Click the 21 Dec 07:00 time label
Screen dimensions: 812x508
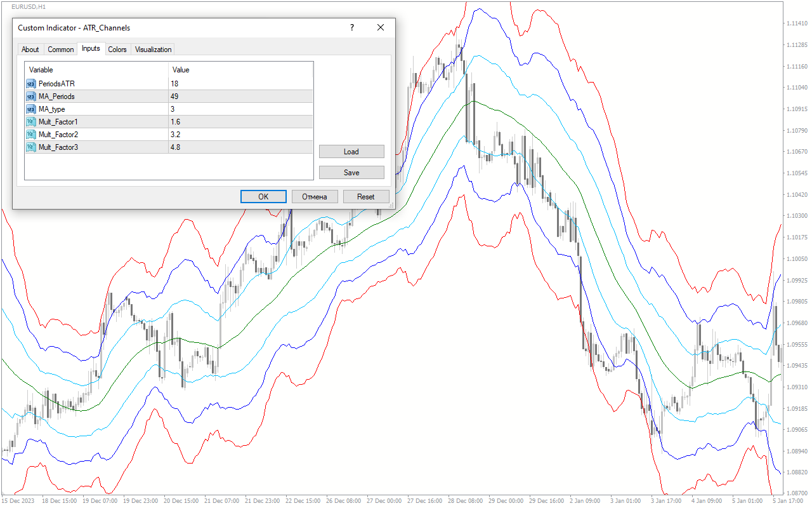tap(223, 500)
